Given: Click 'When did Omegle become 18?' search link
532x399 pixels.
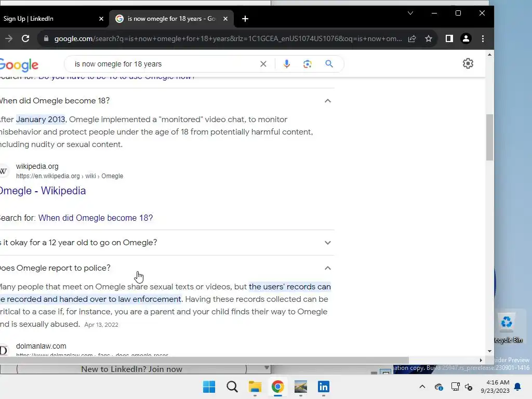Looking at the screenshot, I should tap(96, 218).
